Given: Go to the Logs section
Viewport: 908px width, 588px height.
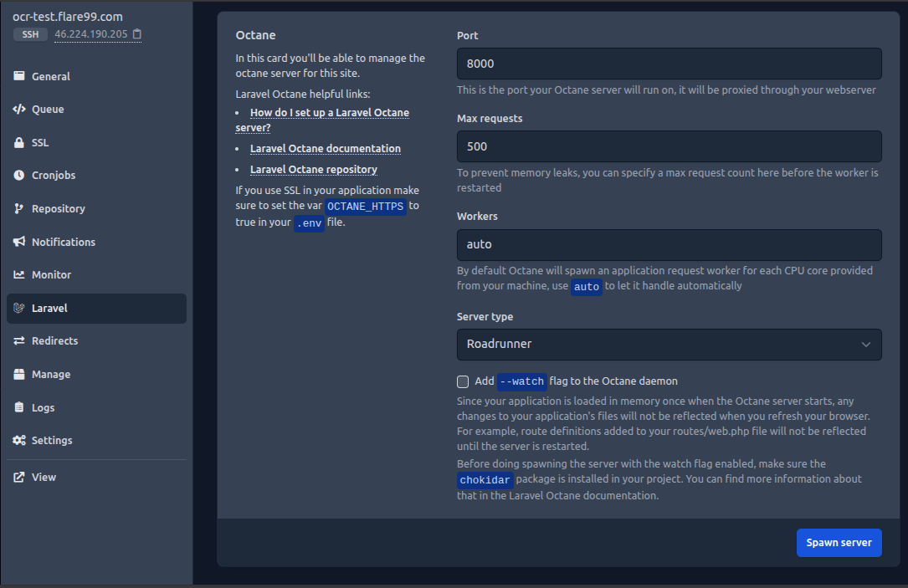Looking at the screenshot, I should 43,408.
